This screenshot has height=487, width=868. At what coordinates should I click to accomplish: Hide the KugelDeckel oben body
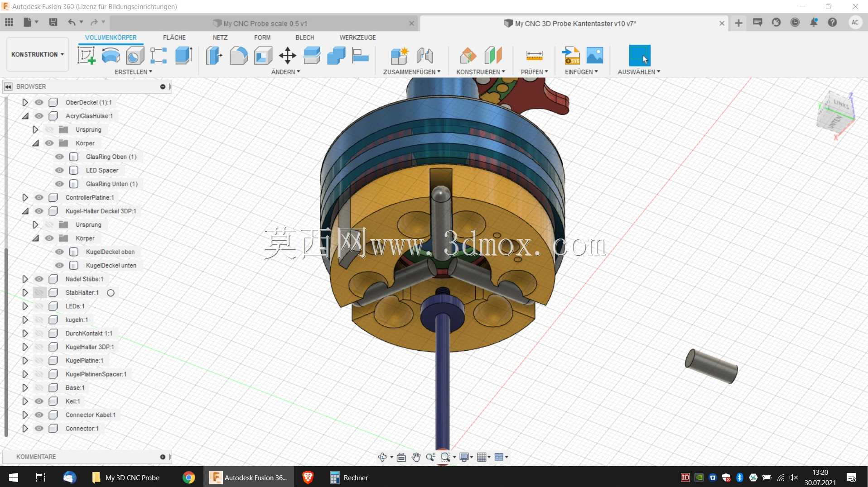[x=59, y=252]
